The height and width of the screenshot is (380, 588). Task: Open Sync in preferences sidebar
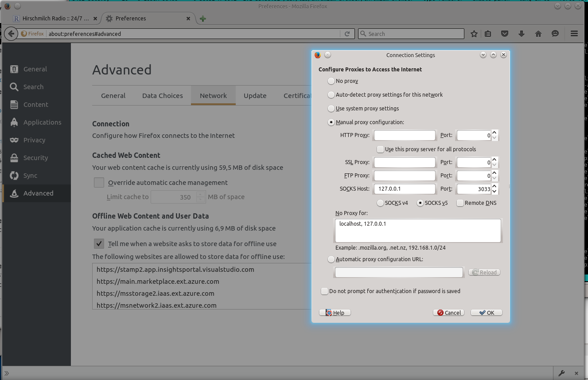(x=36, y=176)
